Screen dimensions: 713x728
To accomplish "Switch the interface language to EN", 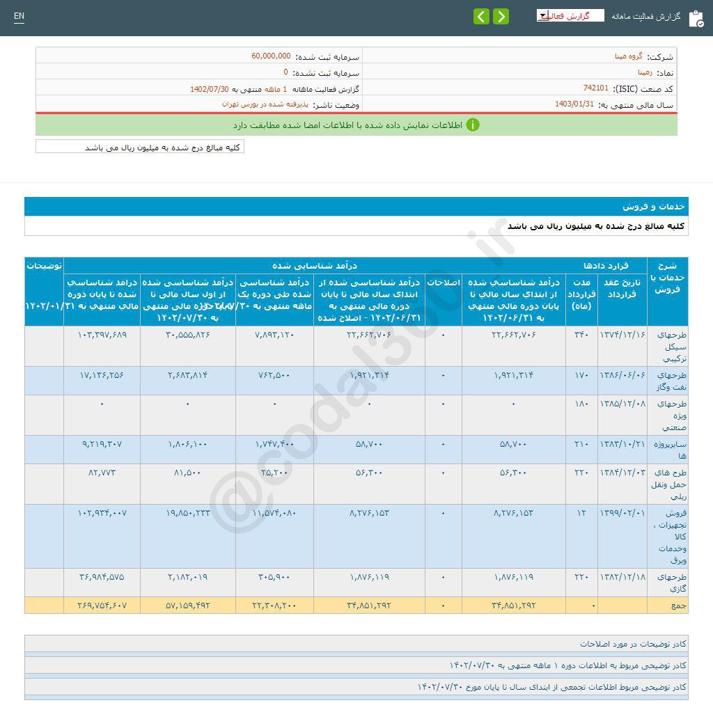I will click(19, 17).
